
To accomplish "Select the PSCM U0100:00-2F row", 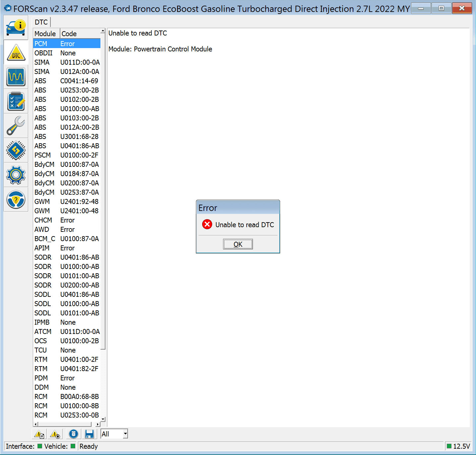I will [x=67, y=155].
